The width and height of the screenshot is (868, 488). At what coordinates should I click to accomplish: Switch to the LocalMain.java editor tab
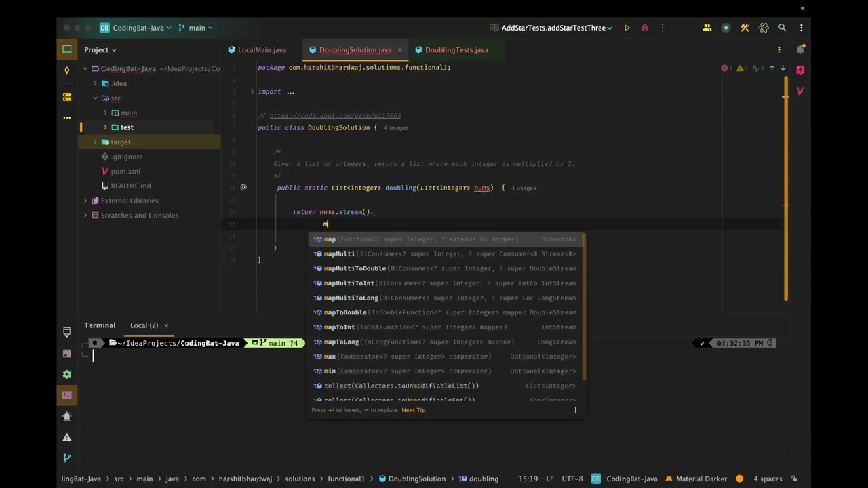262,50
